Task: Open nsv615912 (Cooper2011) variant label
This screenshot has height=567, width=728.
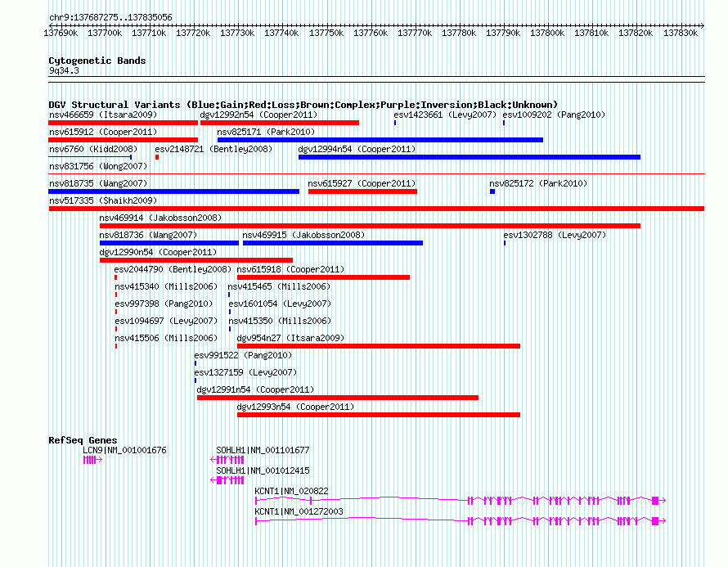Action: click(103, 132)
